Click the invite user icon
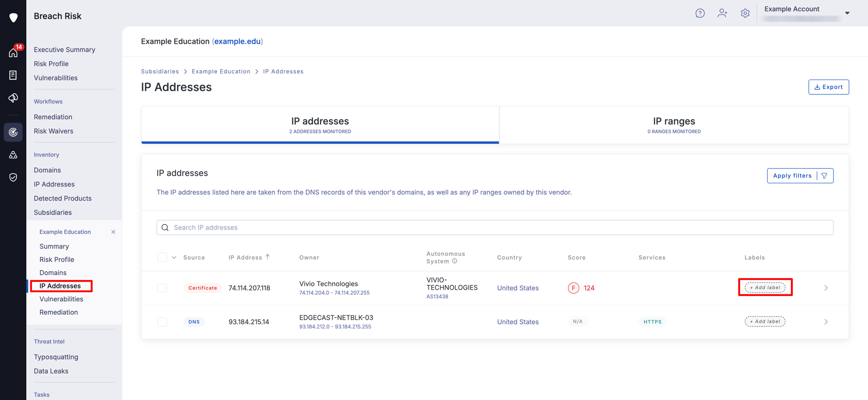868x400 pixels. coord(722,13)
